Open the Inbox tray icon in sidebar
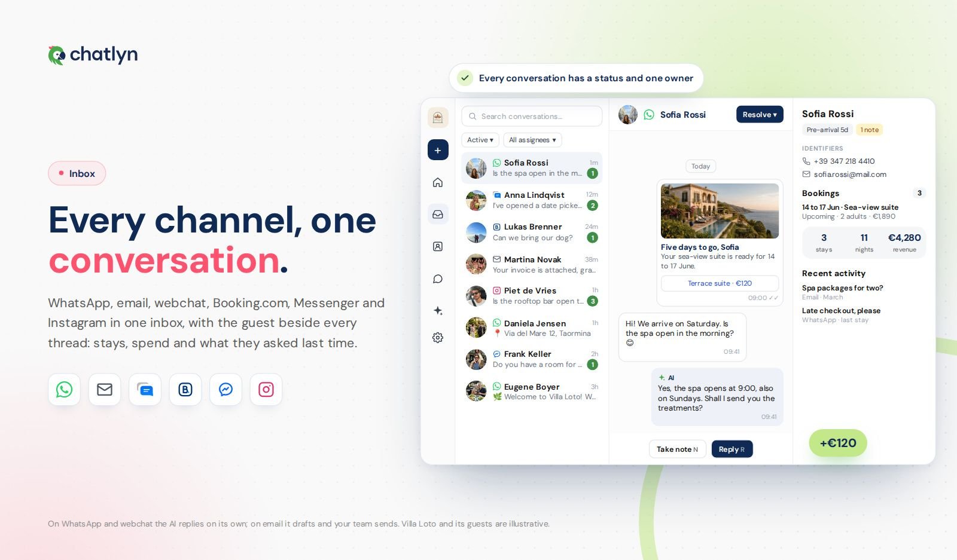Screen dimensions: 957x560 click(438, 214)
